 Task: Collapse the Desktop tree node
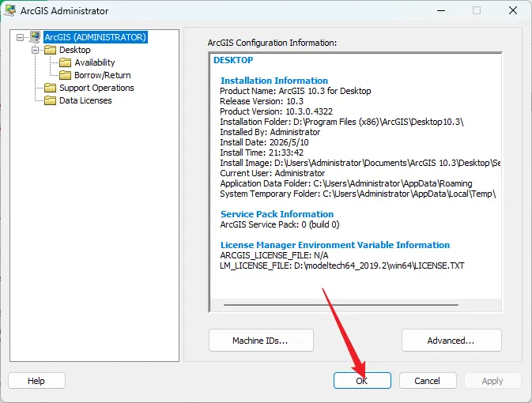coord(35,51)
